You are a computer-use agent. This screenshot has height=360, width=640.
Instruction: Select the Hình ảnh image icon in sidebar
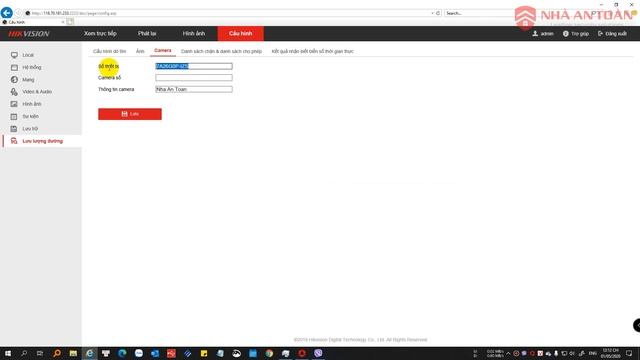14,104
